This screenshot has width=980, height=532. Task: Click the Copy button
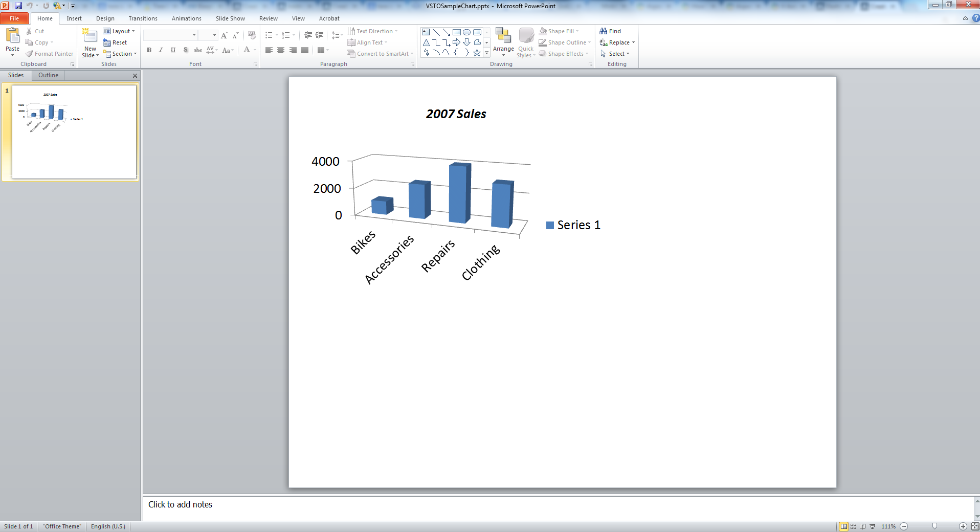click(39, 42)
